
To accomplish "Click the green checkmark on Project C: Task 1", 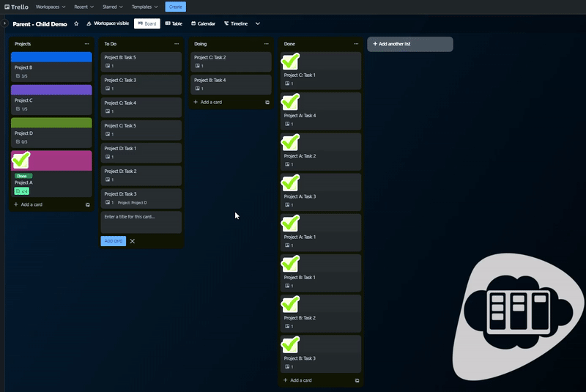I will click(x=291, y=62).
